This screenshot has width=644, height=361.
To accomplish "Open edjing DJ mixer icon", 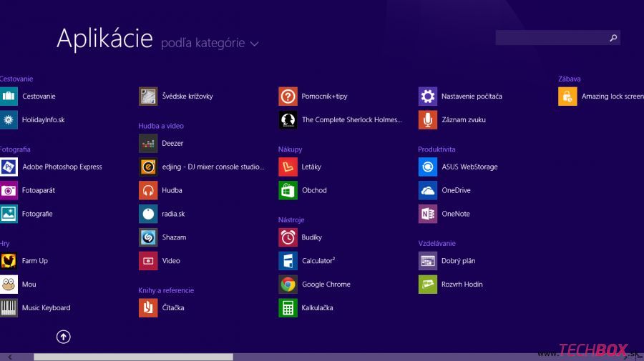I will pos(148,167).
